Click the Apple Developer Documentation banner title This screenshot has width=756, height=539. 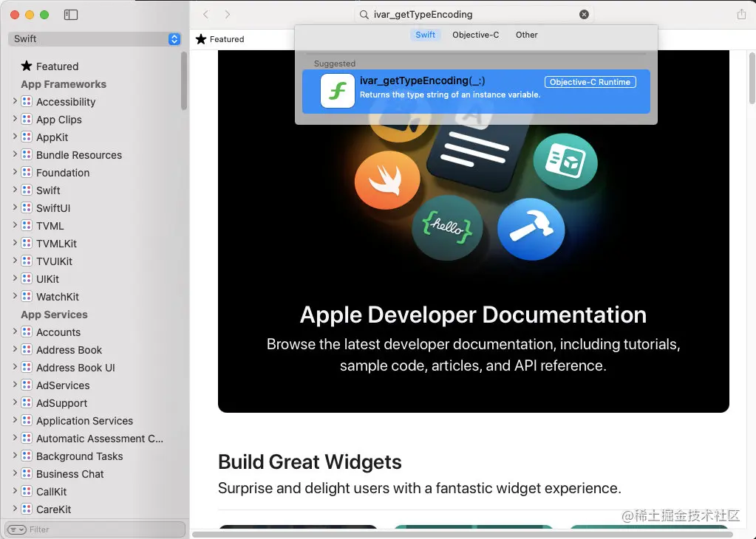click(473, 315)
